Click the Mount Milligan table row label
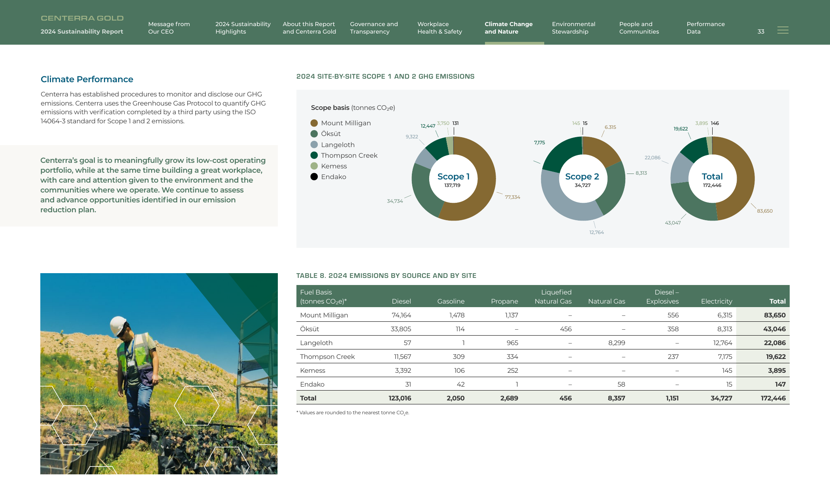This screenshot has width=830, height=504. pos(324,315)
